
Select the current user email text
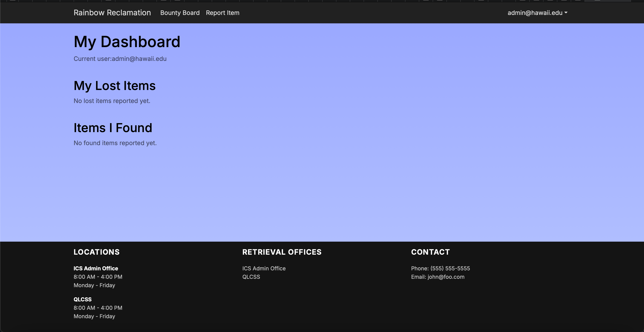tap(120, 59)
